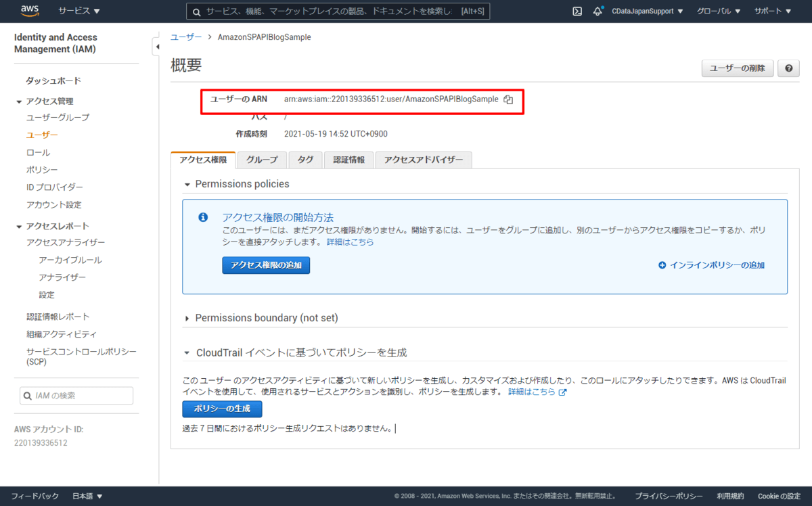Open サービス dropdown menu
Viewport: 812px width, 506px height.
pos(79,11)
